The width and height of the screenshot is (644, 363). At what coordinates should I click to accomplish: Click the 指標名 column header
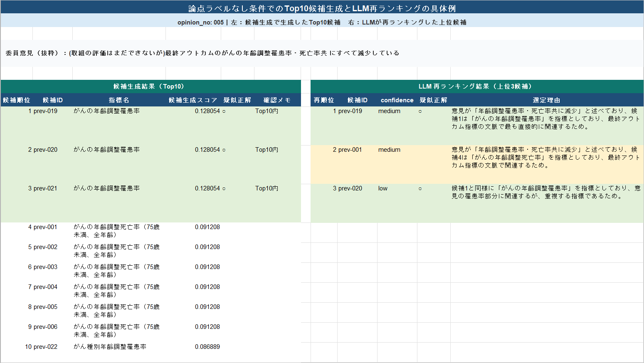[119, 100]
